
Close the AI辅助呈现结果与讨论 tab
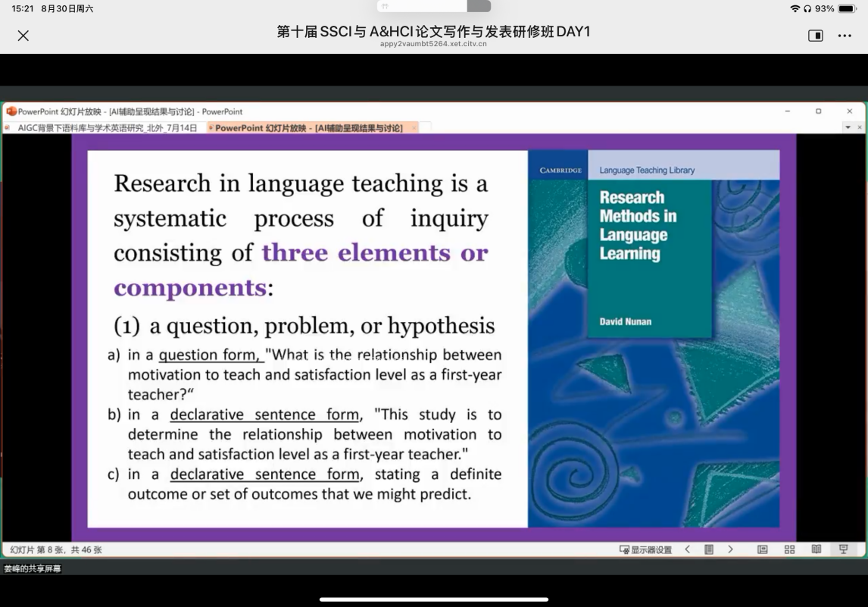point(414,128)
